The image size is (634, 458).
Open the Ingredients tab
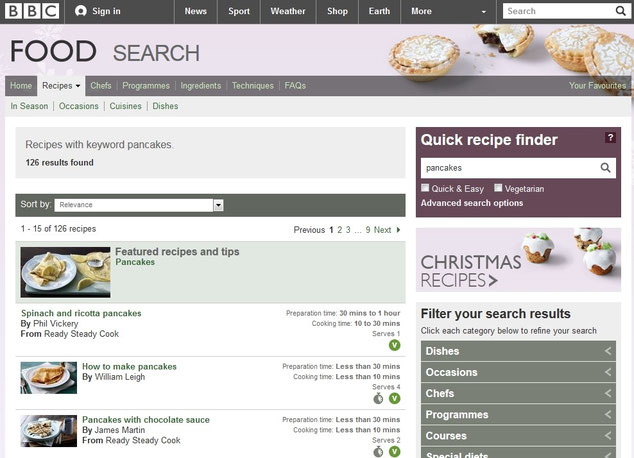tap(201, 86)
